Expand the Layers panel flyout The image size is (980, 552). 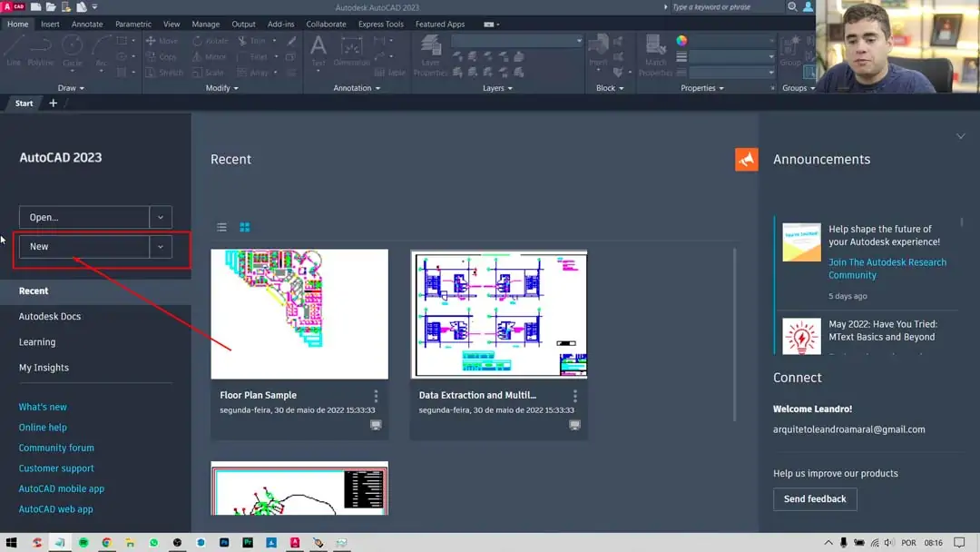tap(497, 88)
